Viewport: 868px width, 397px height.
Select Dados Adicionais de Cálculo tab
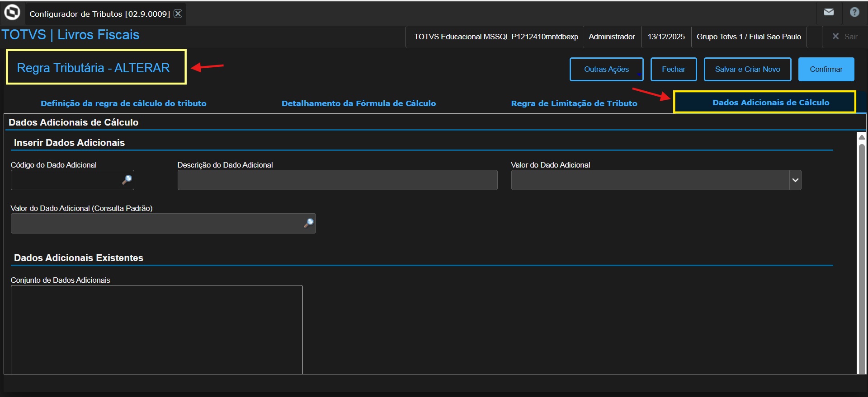771,103
